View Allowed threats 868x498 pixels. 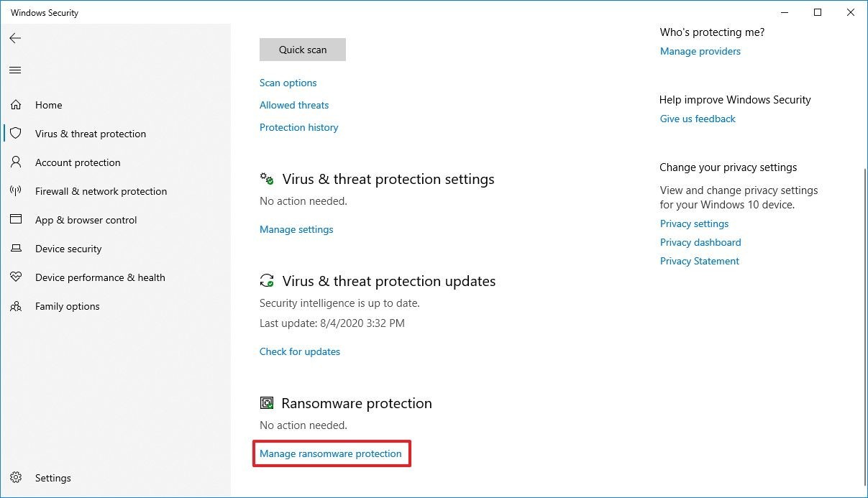point(294,105)
